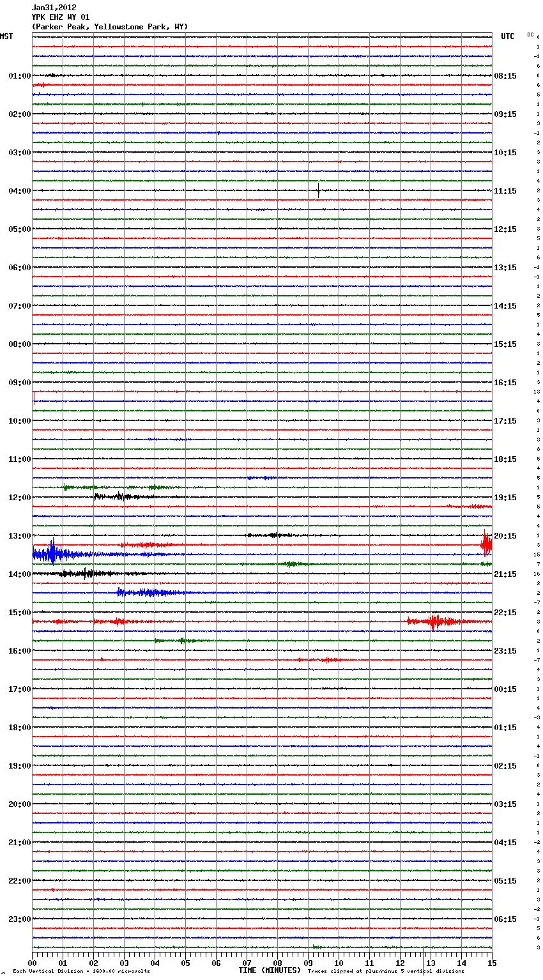
Task: Click the 'MST' column header
Action: click(x=6, y=36)
